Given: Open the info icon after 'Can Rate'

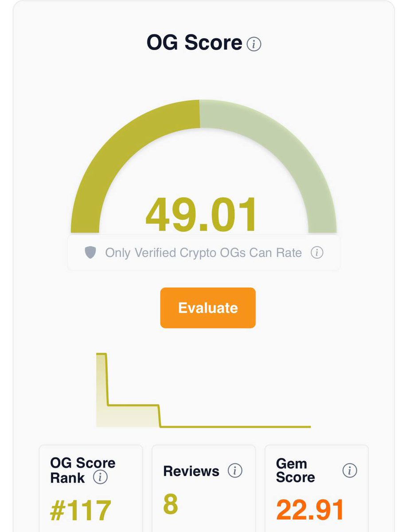Looking at the screenshot, I should tap(316, 253).
